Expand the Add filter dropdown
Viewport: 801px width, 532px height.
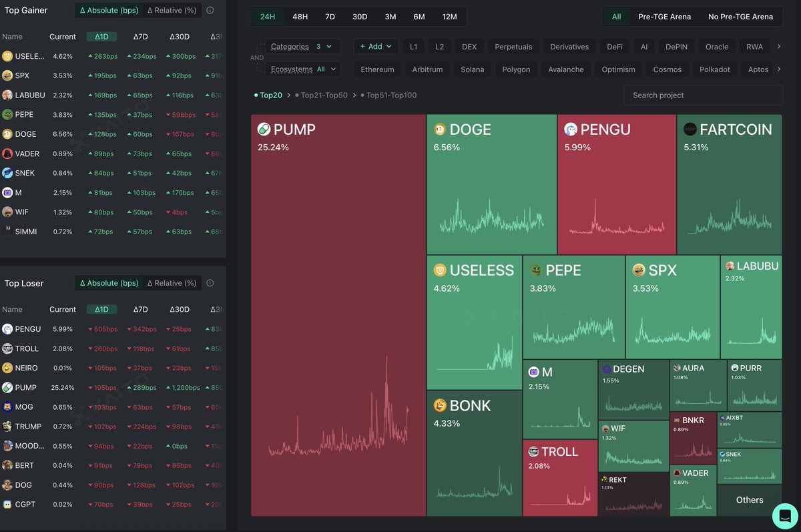[x=376, y=47]
